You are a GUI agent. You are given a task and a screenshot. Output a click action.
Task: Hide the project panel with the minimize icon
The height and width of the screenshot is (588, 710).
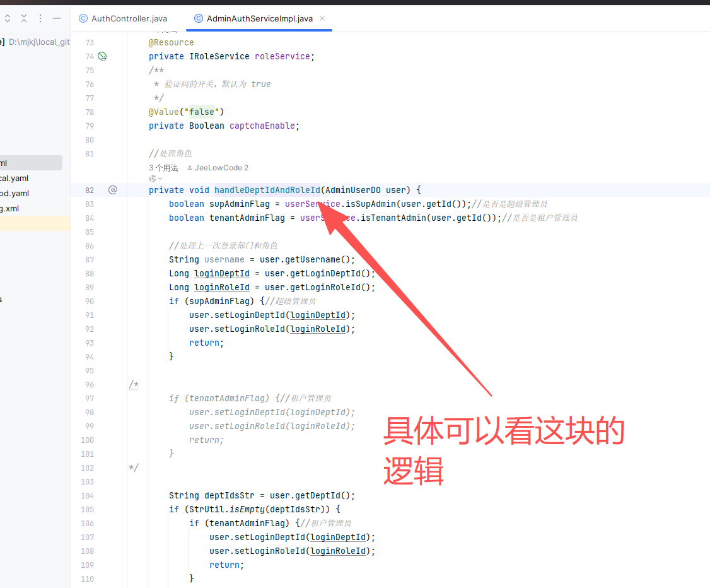click(x=57, y=18)
